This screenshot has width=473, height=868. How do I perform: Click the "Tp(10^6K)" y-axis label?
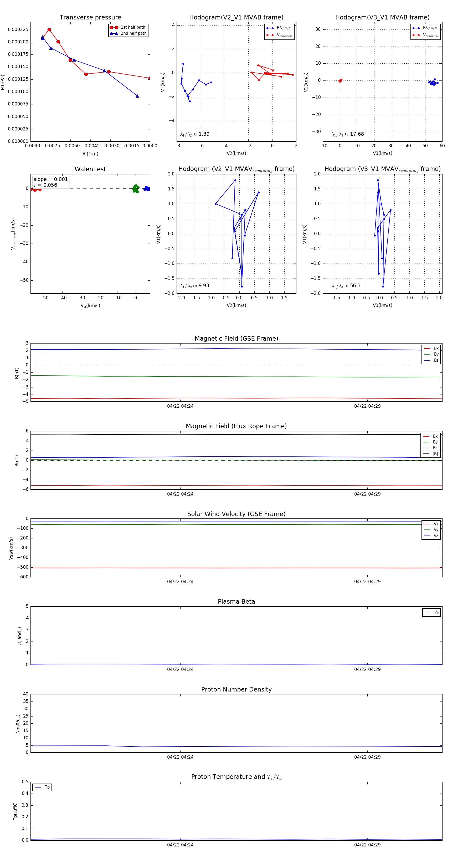tap(15, 811)
